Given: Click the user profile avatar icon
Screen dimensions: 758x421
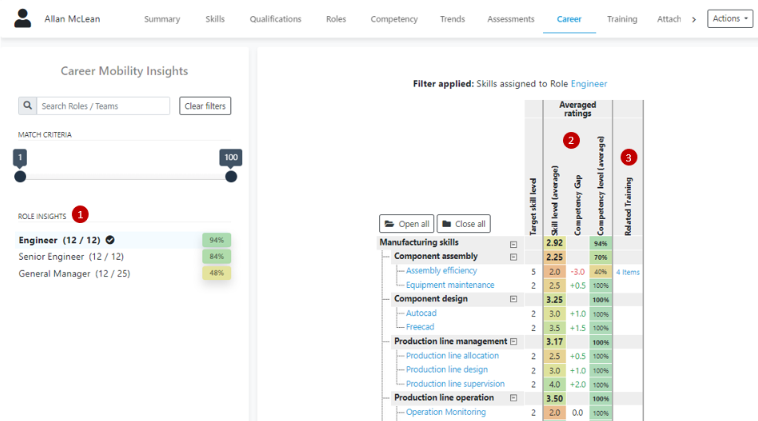Looking at the screenshot, I should 23,19.
